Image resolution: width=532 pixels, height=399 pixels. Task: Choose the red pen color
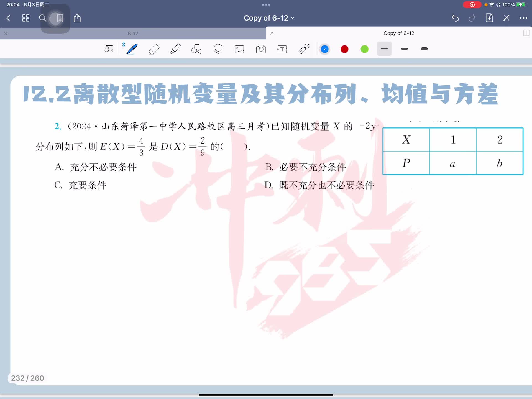tap(344, 49)
